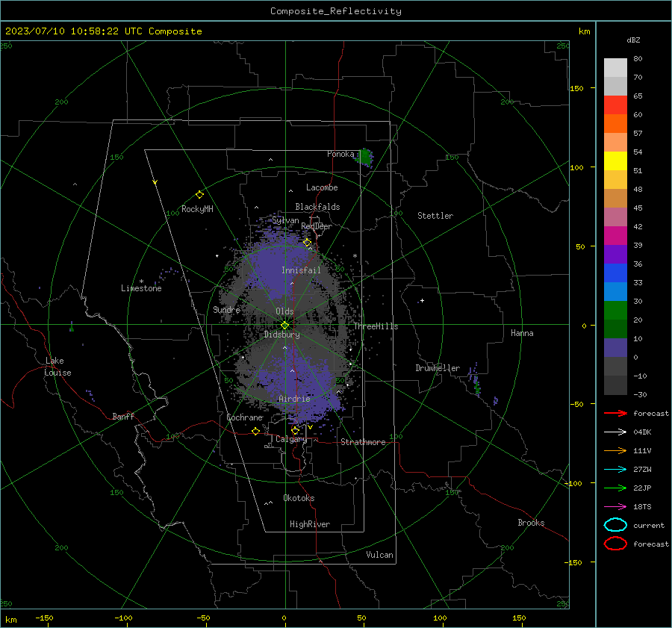The width and height of the screenshot is (672, 628).
Task: Select the lightest gray 80–70 dBZ swatch
Action: coord(615,68)
